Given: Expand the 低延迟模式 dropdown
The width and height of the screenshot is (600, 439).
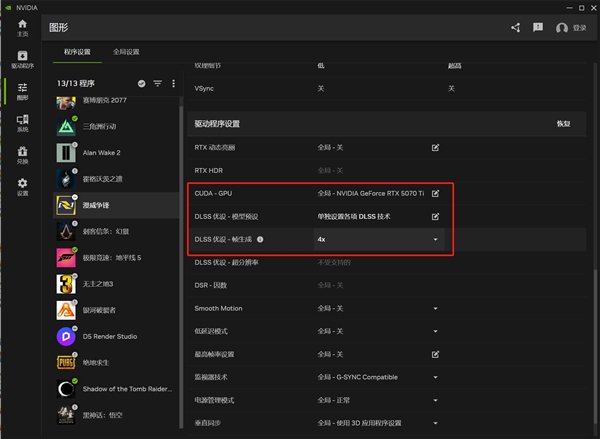Looking at the screenshot, I should point(435,331).
